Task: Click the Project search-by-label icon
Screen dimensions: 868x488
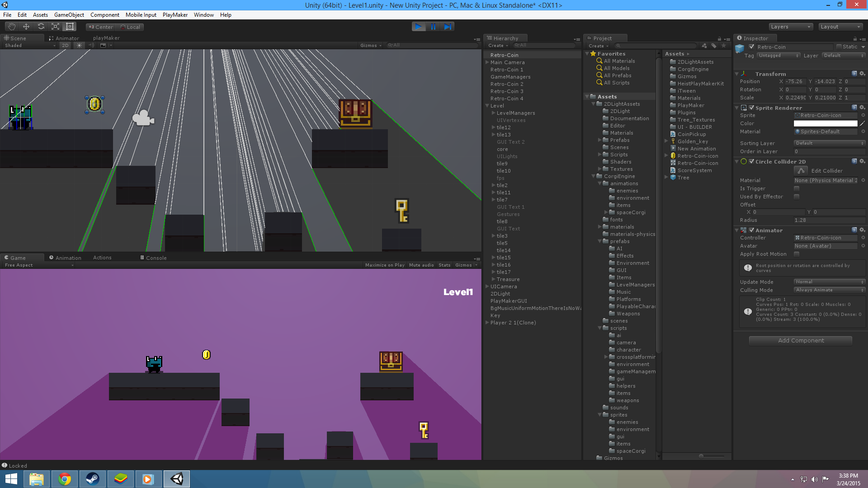Action: pyautogui.click(x=714, y=46)
